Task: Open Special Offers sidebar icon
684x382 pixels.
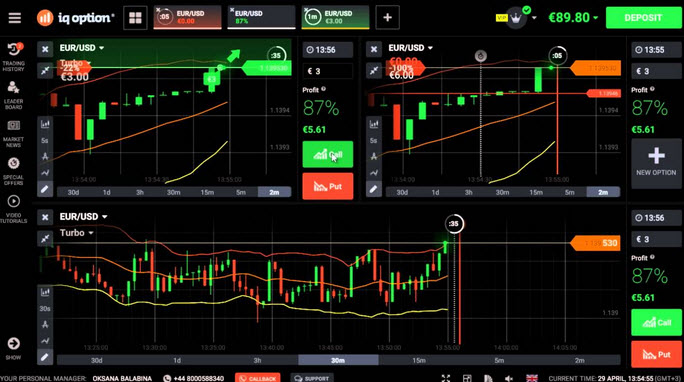Action: 14,171
